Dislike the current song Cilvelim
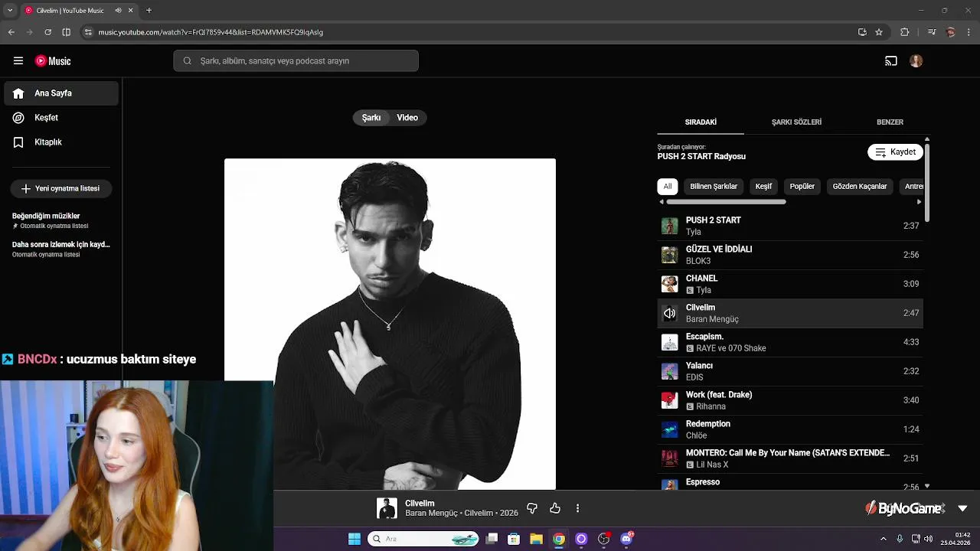The image size is (980, 551). coord(532,508)
